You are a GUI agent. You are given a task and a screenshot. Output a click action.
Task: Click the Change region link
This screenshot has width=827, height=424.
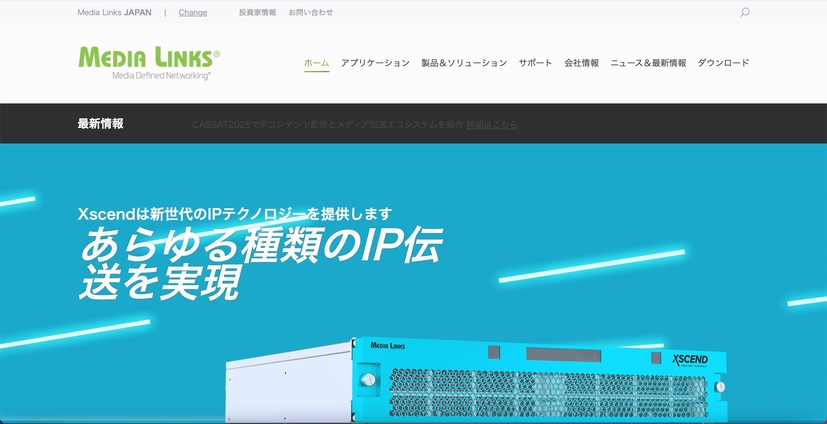193,13
